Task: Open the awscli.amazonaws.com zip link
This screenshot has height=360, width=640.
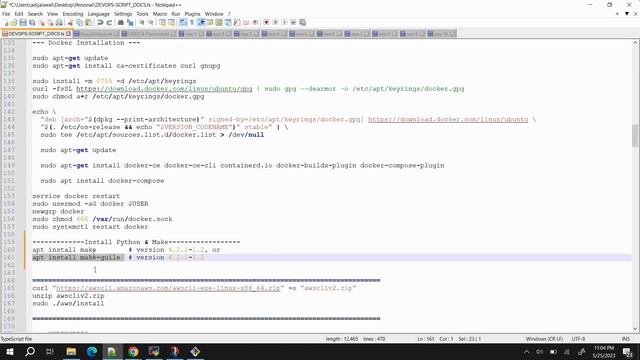Action: 168,288
